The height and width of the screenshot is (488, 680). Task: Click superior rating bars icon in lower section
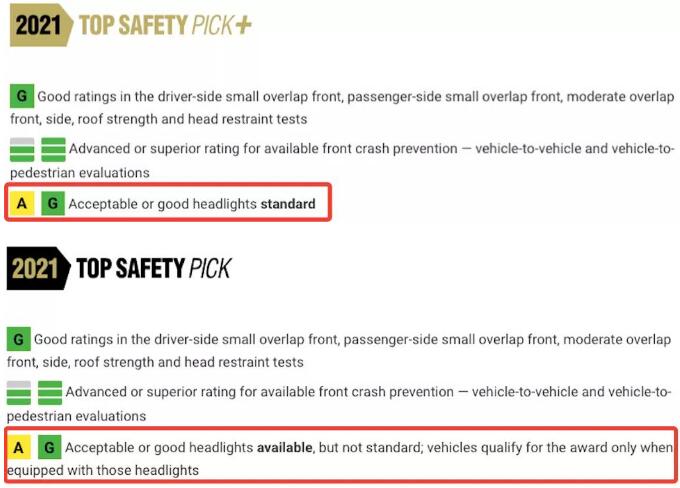click(50, 393)
